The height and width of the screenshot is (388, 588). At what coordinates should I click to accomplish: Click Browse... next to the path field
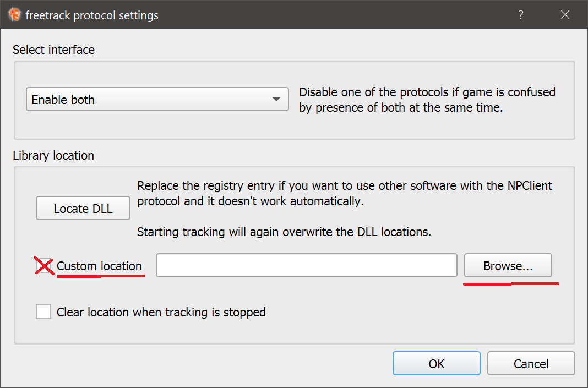[x=508, y=265]
